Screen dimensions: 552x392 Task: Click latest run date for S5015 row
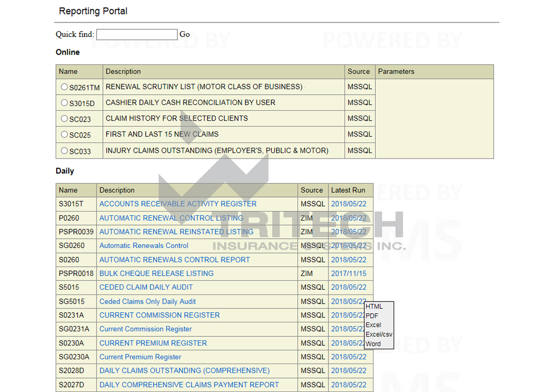tap(348, 287)
